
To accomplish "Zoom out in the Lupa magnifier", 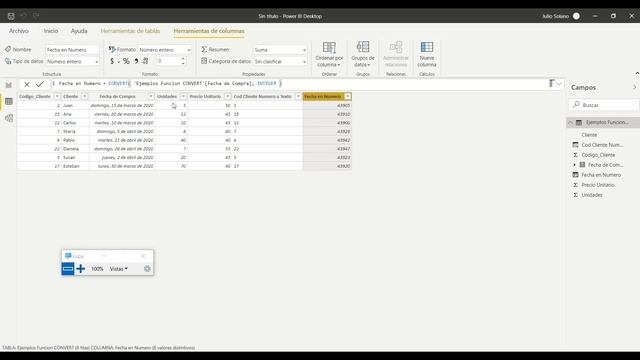I will point(68,269).
